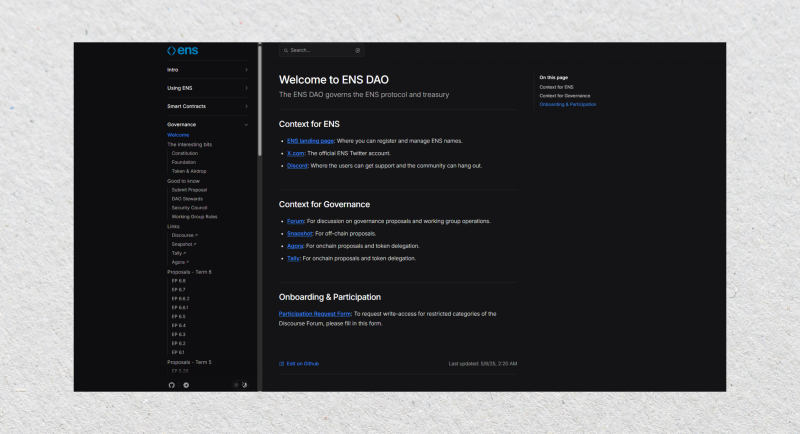Open the Foundation page

184,162
